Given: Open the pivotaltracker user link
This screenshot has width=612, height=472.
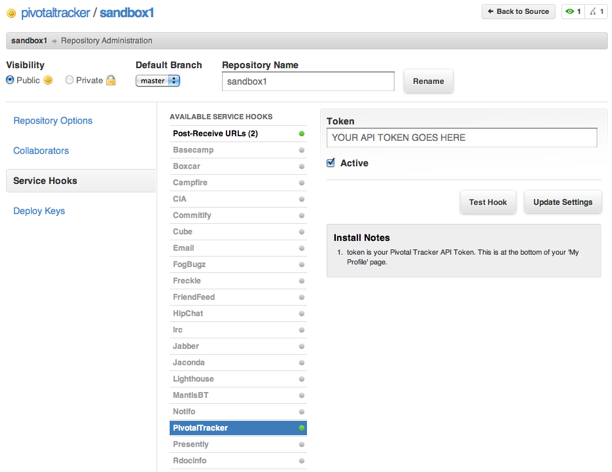Looking at the screenshot, I should click(x=55, y=13).
